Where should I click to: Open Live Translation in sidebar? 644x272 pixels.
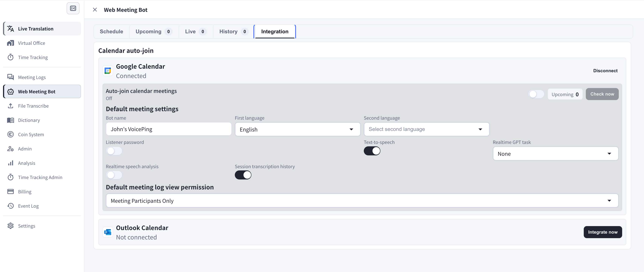coord(42,29)
